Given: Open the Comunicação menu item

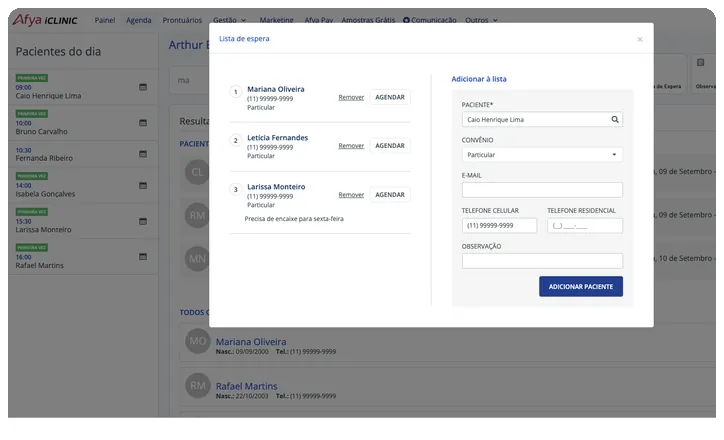Looking at the screenshot, I should 429,20.
